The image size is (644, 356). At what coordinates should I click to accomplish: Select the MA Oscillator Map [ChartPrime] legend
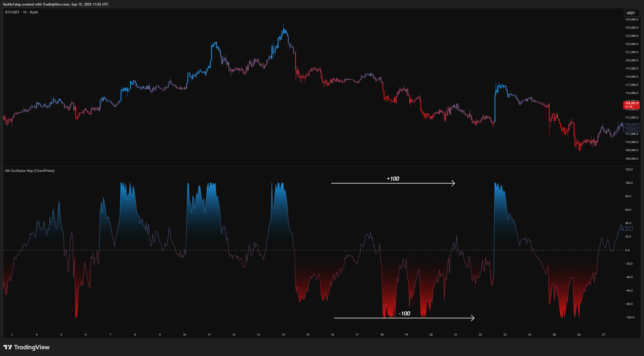tap(29, 171)
